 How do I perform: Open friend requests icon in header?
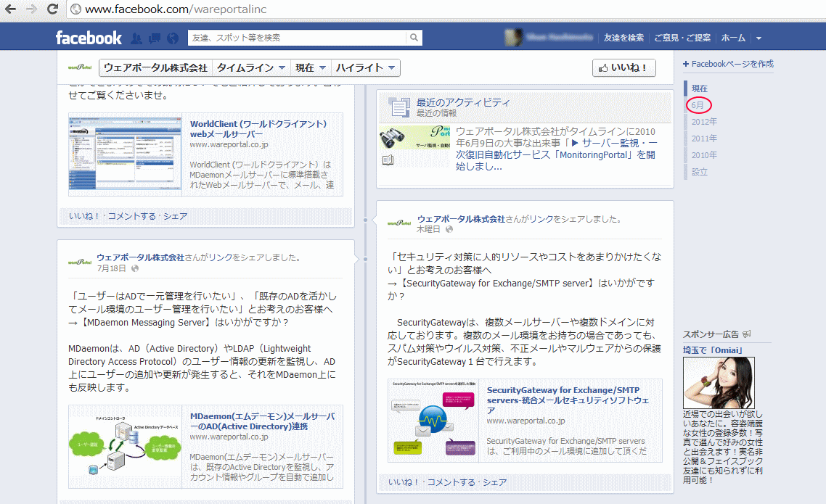[136, 38]
